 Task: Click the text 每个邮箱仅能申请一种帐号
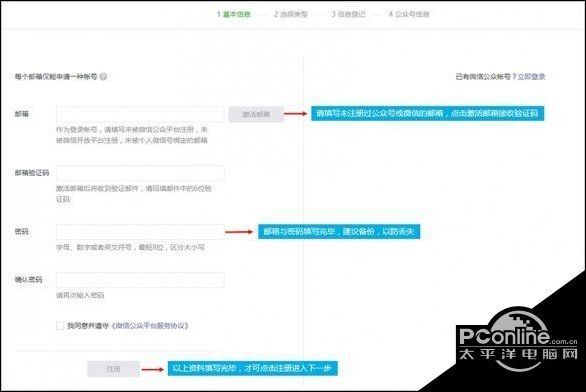(x=56, y=77)
